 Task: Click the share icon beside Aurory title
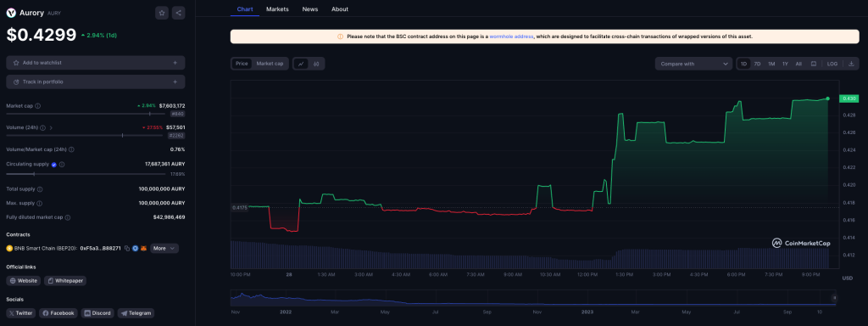pyautogui.click(x=178, y=13)
